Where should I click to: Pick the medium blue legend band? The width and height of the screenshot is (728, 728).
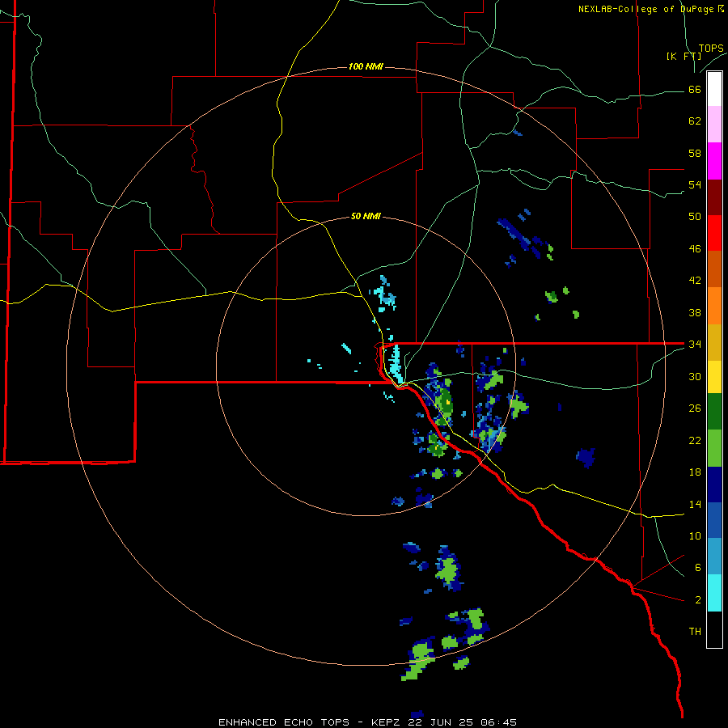pyautogui.click(x=714, y=520)
